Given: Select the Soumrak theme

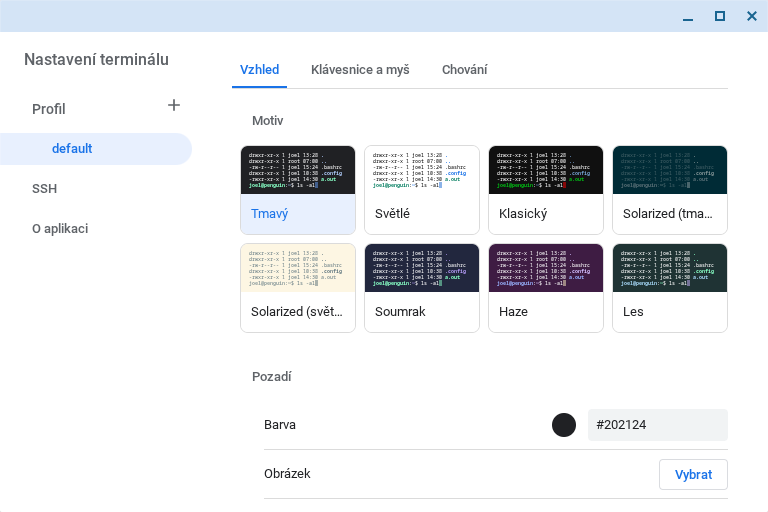Looking at the screenshot, I should point(422,288).
